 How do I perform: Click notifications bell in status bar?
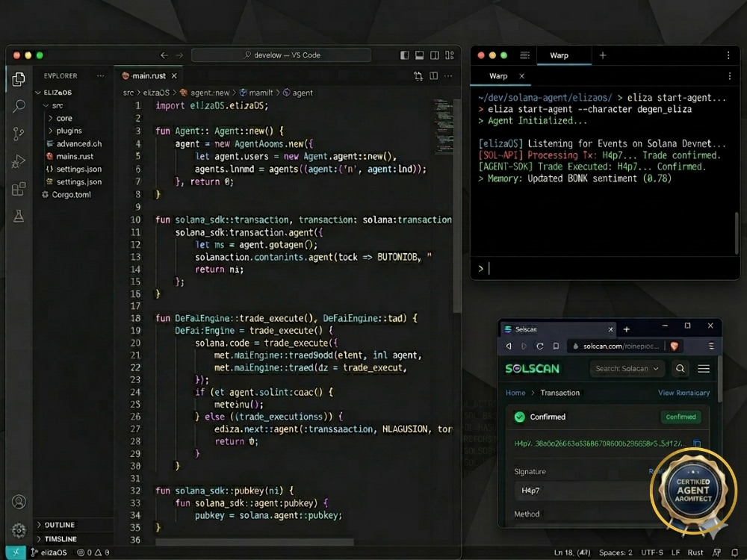point(734,553)
